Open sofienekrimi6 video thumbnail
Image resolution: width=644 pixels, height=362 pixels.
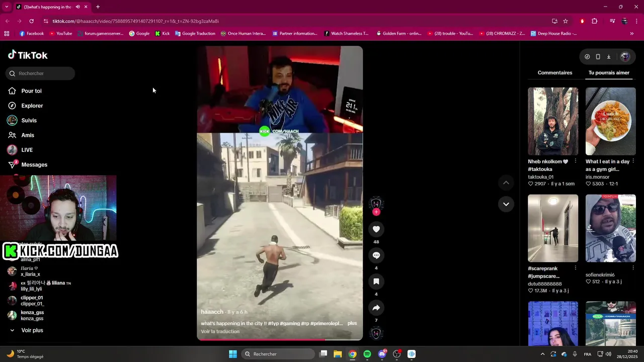[x=611, y=228]
